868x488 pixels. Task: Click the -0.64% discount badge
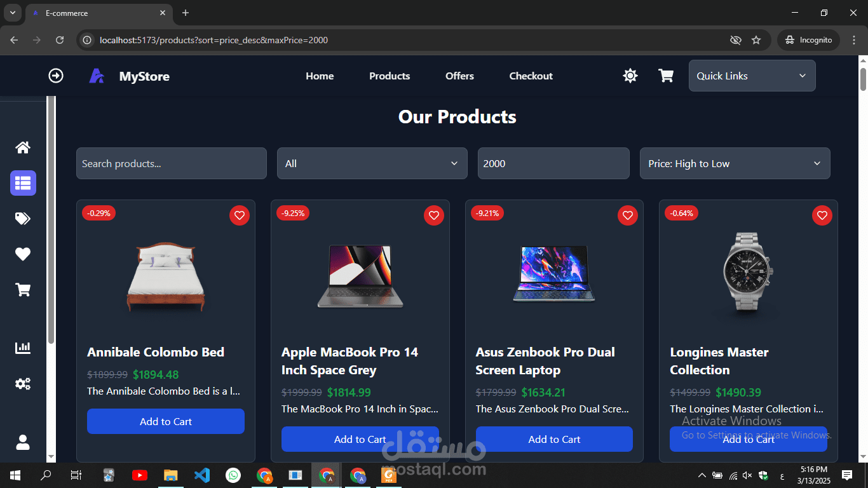(681, 213)
